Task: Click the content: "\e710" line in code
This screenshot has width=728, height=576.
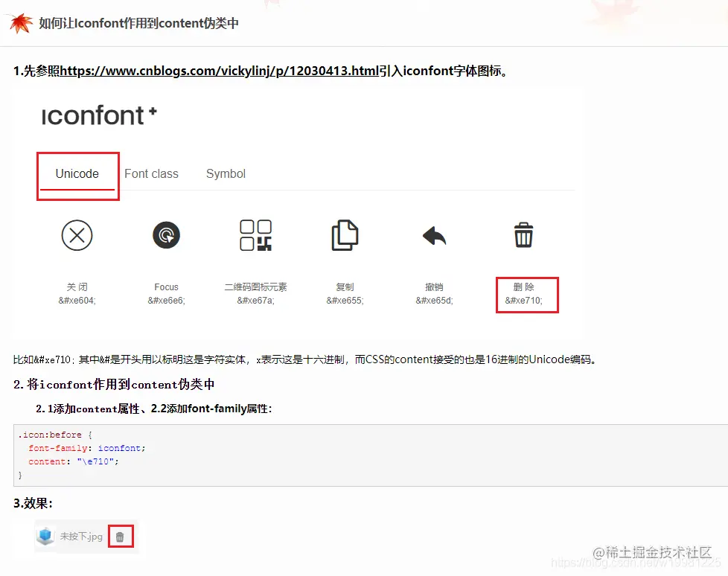Action: [74, 462]
